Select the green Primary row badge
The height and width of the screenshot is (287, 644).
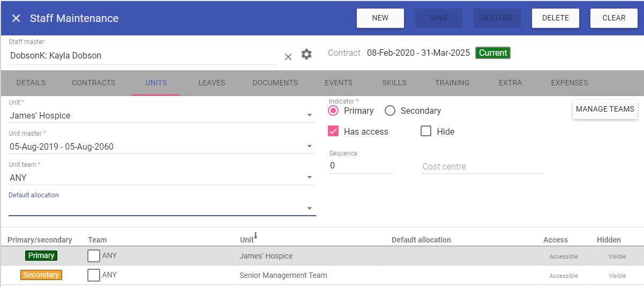pos(41,256)
